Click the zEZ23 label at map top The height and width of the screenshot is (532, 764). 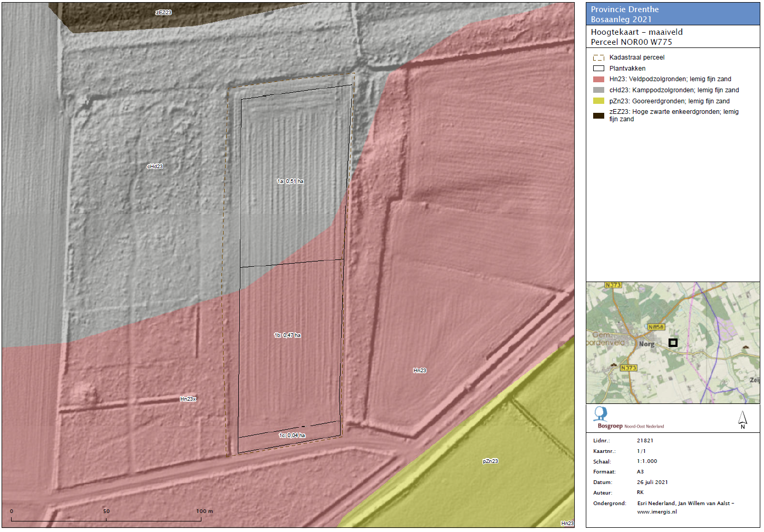point(163,12)
